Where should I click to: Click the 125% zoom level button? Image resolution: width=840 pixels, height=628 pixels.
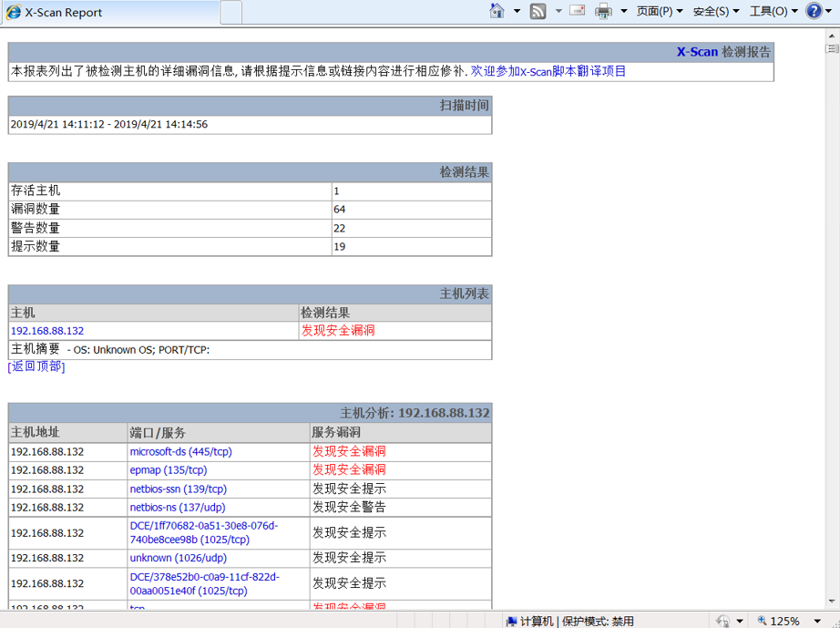coord(778,621)
